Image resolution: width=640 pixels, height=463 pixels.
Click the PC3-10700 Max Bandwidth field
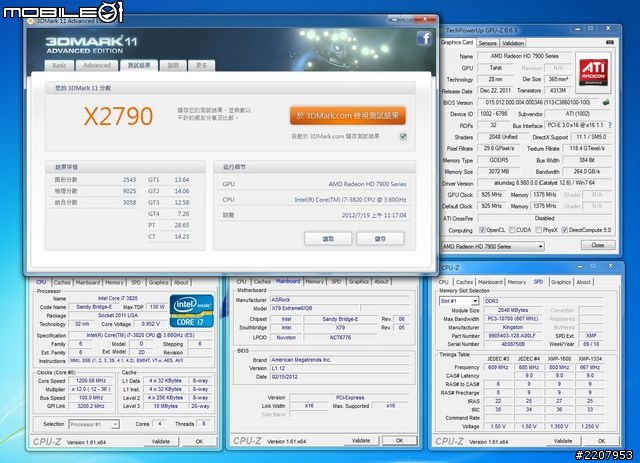(x=512, y=318)
